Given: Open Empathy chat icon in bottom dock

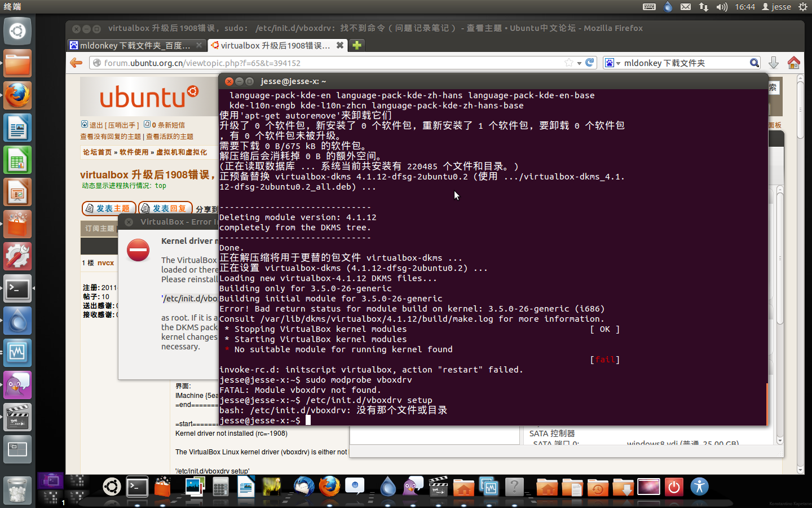Looking at the screenshot, I should click(x=355, y=487).
